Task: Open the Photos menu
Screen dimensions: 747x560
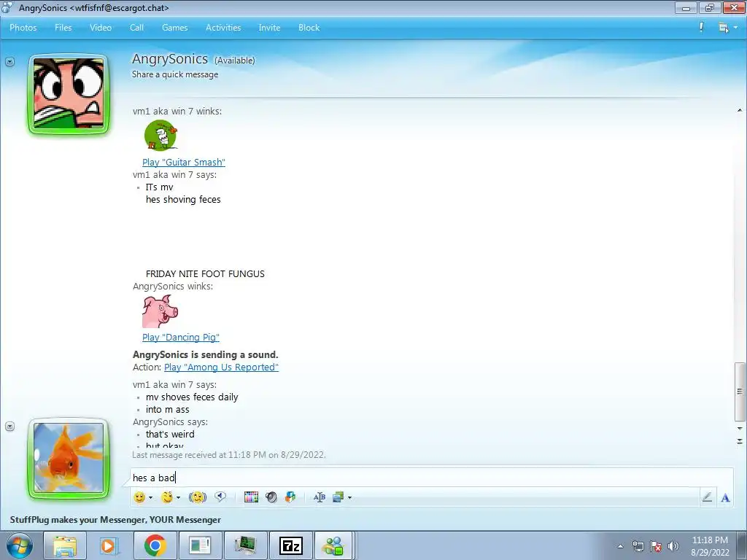Action: pos(23,28)
